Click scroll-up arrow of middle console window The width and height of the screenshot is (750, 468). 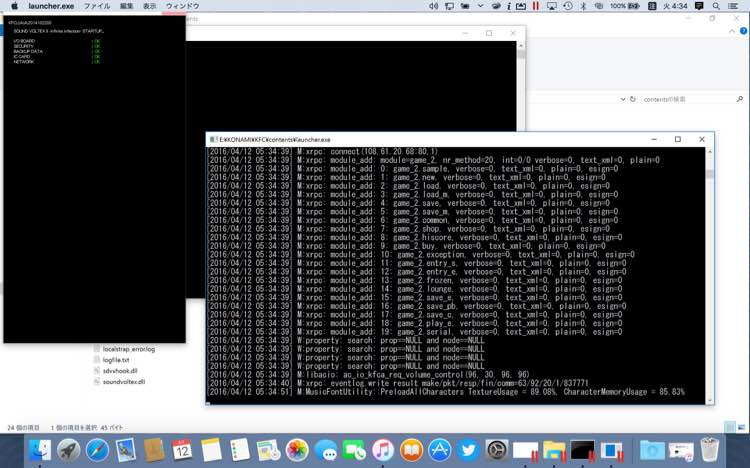pos(521,45)
